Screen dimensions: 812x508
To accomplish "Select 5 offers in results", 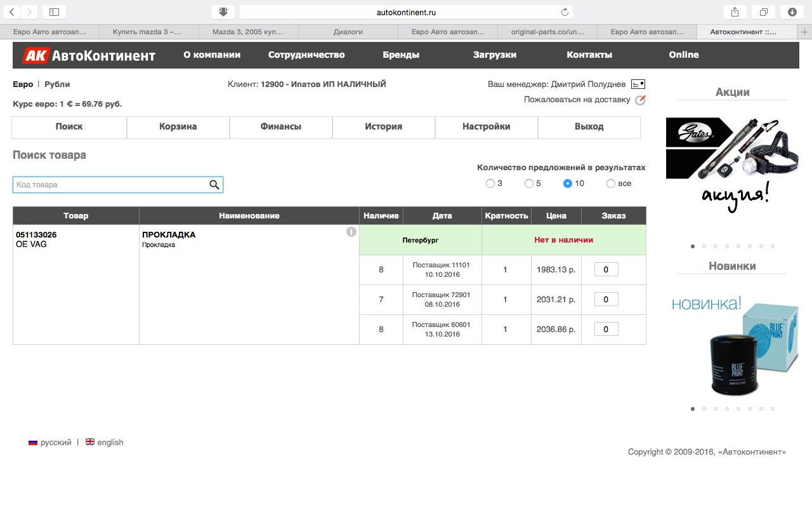I will pos(528,184).
